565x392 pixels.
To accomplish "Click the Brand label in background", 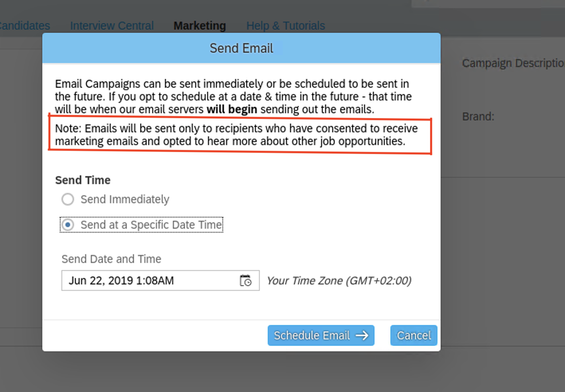I will coord(478,116).
